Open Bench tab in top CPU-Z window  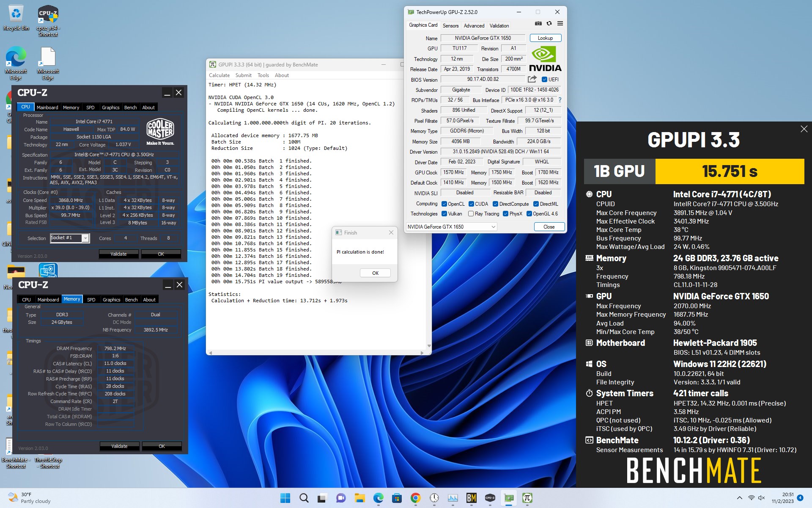[130, 108]
